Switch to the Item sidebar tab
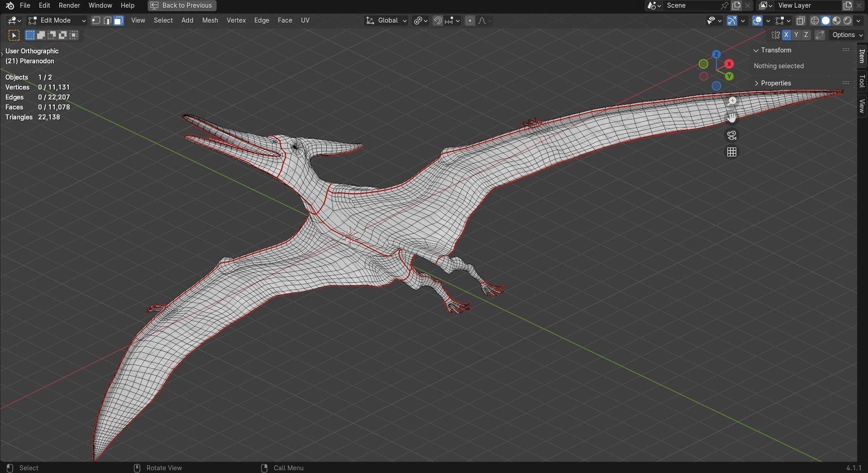Screen dimensions: 868x473 pyautogui.click(x=862, y=57)
